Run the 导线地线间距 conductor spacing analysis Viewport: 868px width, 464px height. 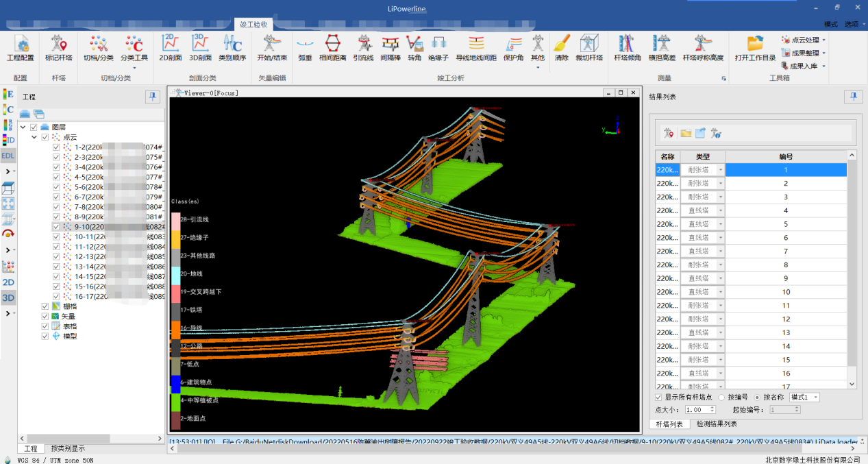476,48
